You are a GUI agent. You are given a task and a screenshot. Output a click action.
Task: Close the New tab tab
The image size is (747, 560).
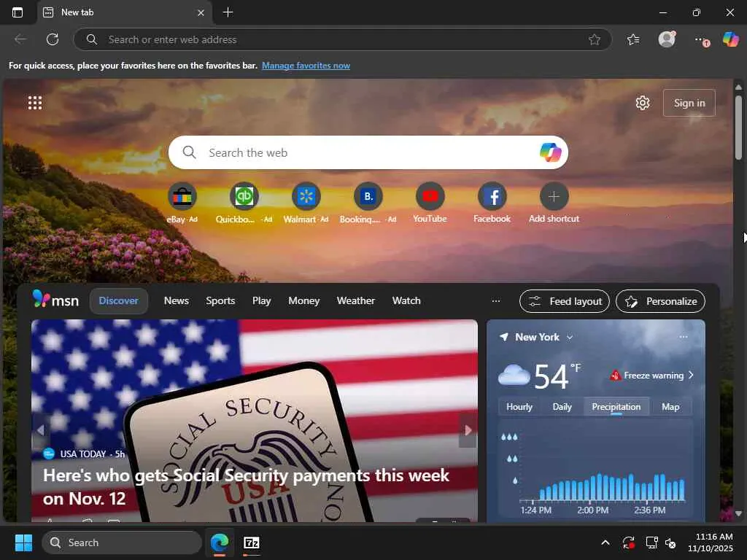click(201, 13)
